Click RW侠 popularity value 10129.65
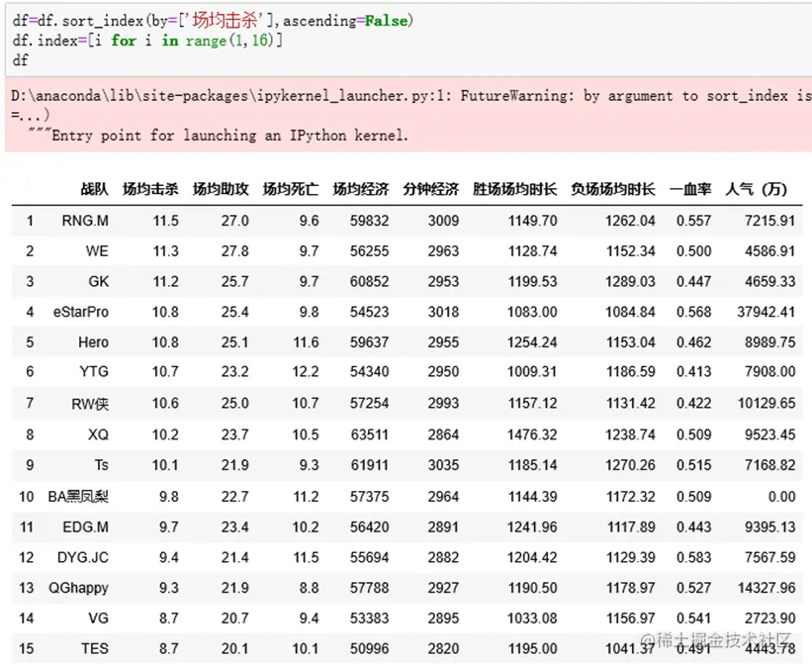 pos(766,403)
